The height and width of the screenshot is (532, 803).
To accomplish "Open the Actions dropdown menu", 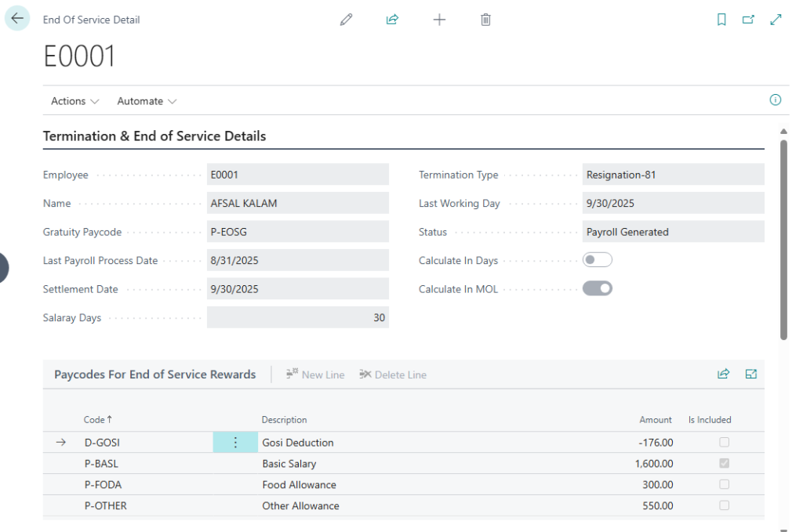I will coord(75,101).
